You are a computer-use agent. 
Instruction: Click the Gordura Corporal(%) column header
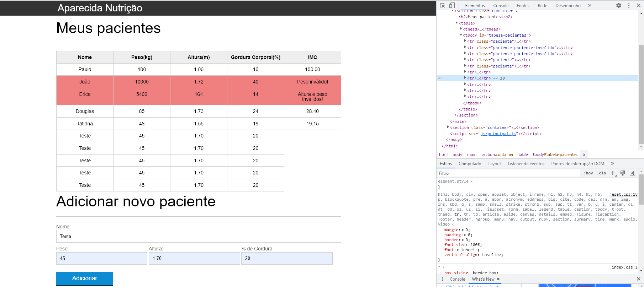coord(255,57)
